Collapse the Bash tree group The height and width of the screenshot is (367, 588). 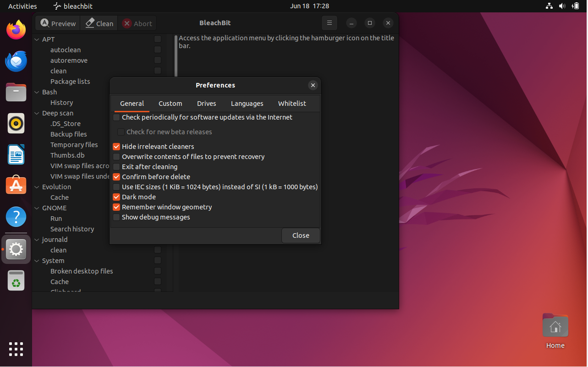pos(37,92)
